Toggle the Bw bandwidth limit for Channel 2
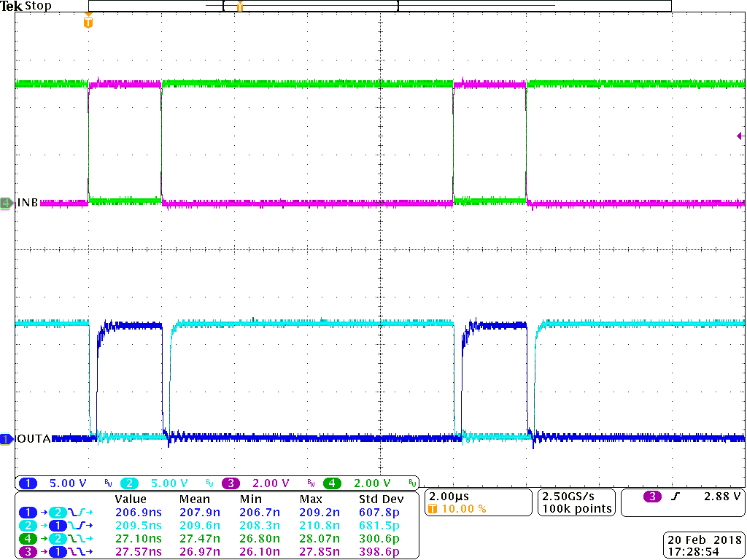747x560 pixels. click(x=209, y=483)
